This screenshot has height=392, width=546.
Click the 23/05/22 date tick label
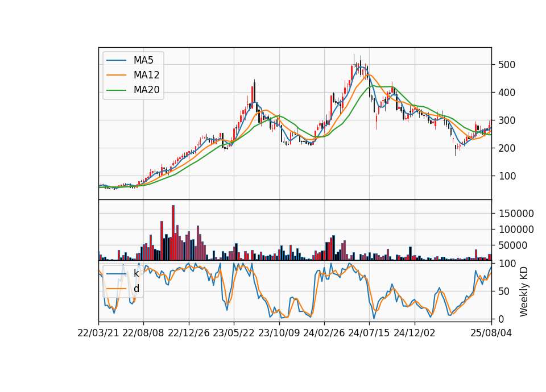pyautogui.click(x=234, y=333)
